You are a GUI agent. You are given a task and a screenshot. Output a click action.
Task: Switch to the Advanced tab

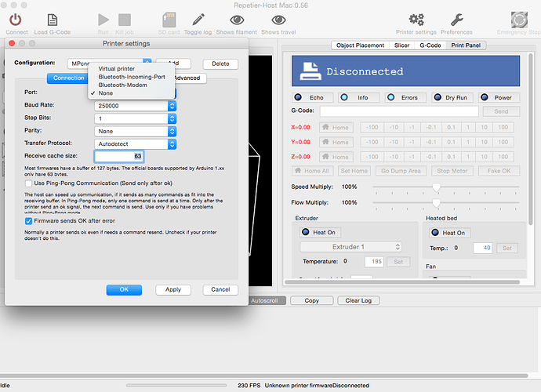(187, 78)
